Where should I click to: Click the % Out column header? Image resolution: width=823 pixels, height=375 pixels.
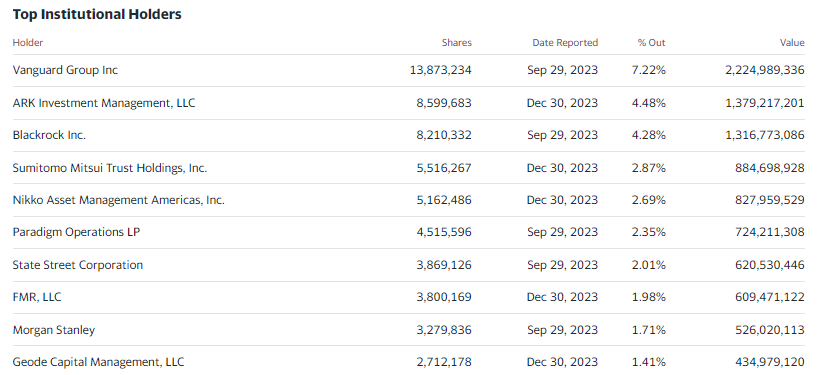coord(651,43)
